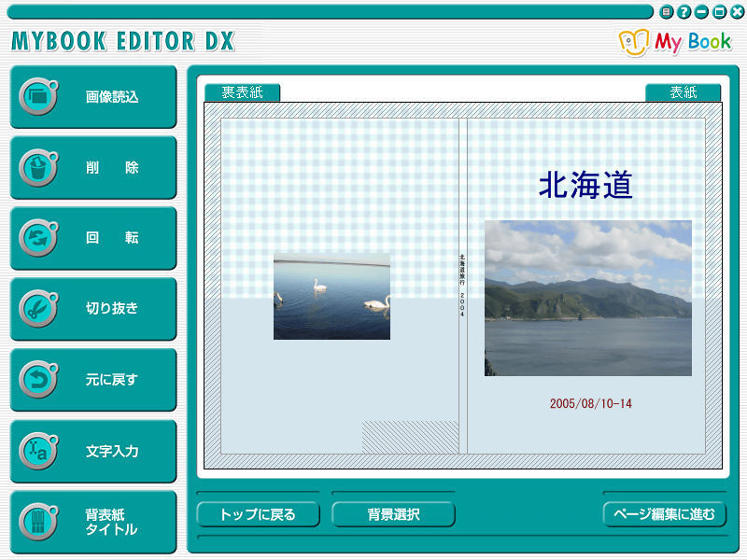The width and height of the screenshot is (747, 560).
Task: Open 背景選択 background selection
Action: (393, 514)
